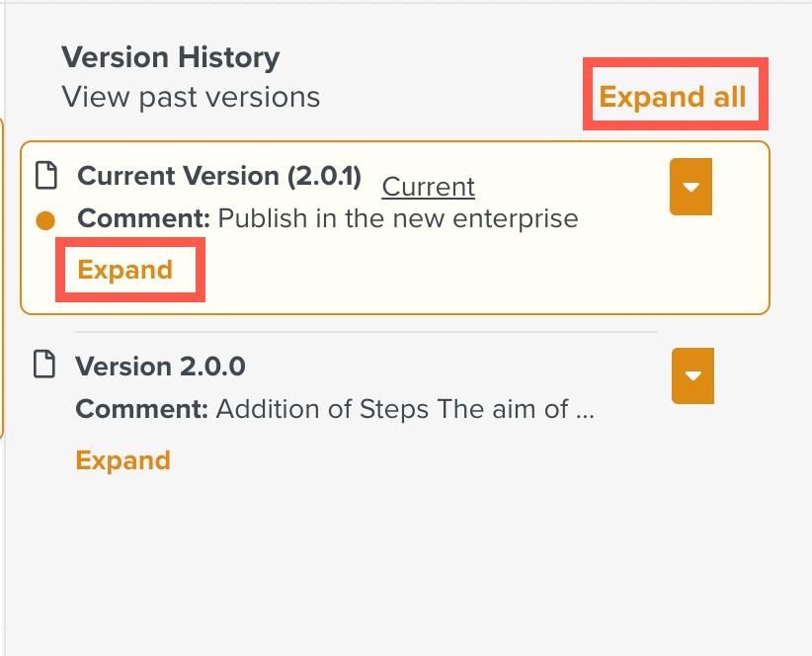812x656 pixels.
Task: Click the document icon beside Current Version (2.0.1)
Action: 46,176
